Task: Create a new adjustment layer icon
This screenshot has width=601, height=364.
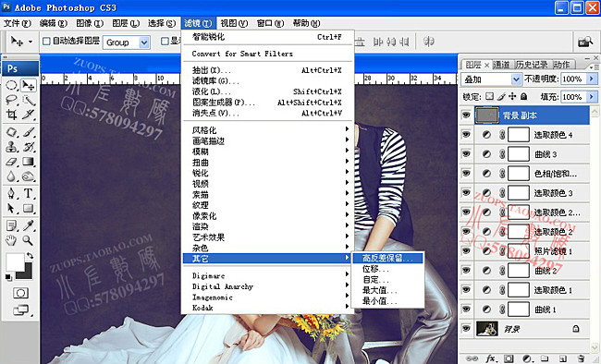Action: point(527,358)
